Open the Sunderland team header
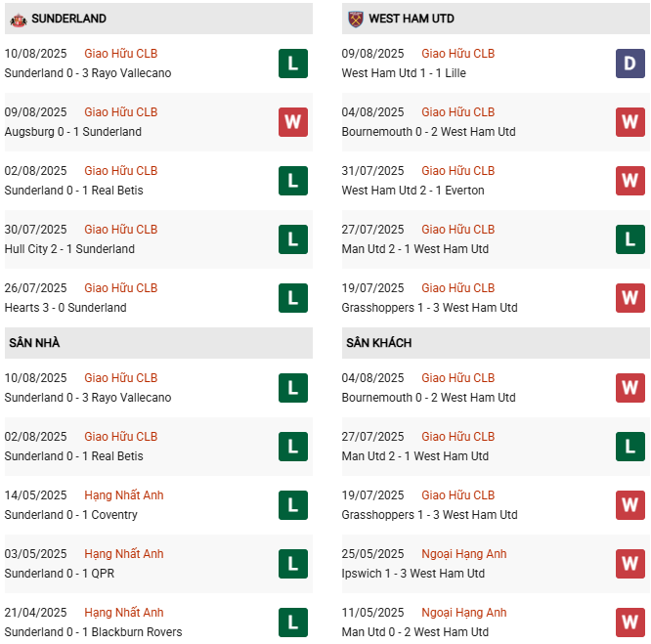 [68, 19]
